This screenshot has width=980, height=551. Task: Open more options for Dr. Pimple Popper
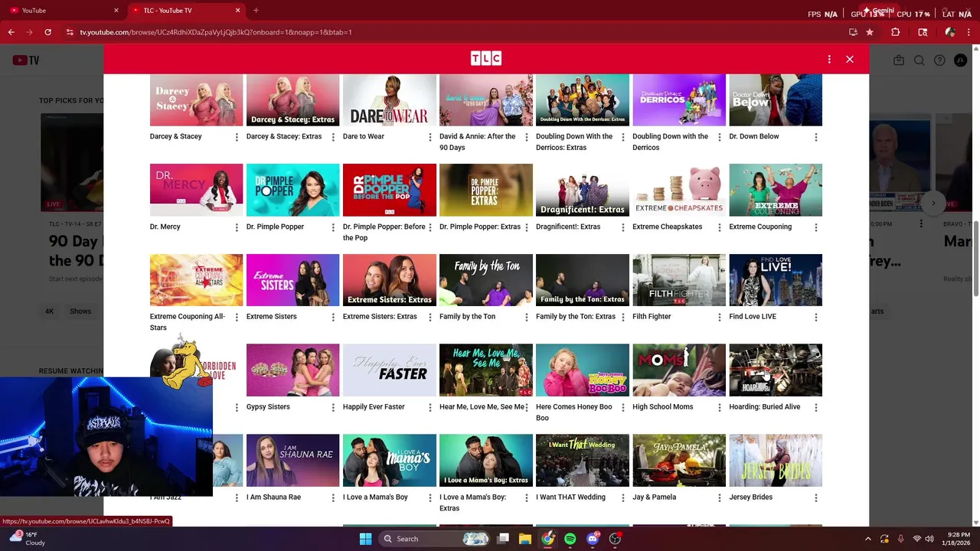(332, 227)
